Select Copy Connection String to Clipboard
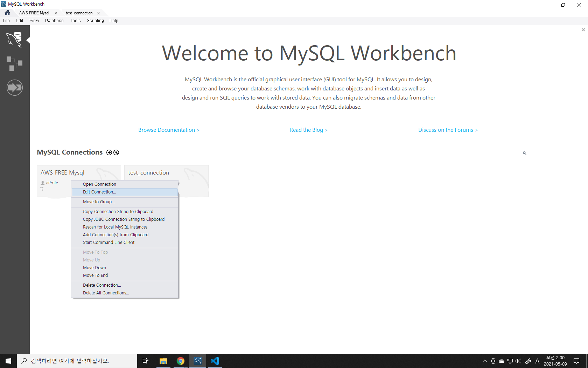This screenshot has width=588, height=368. (x=125, y=212)
